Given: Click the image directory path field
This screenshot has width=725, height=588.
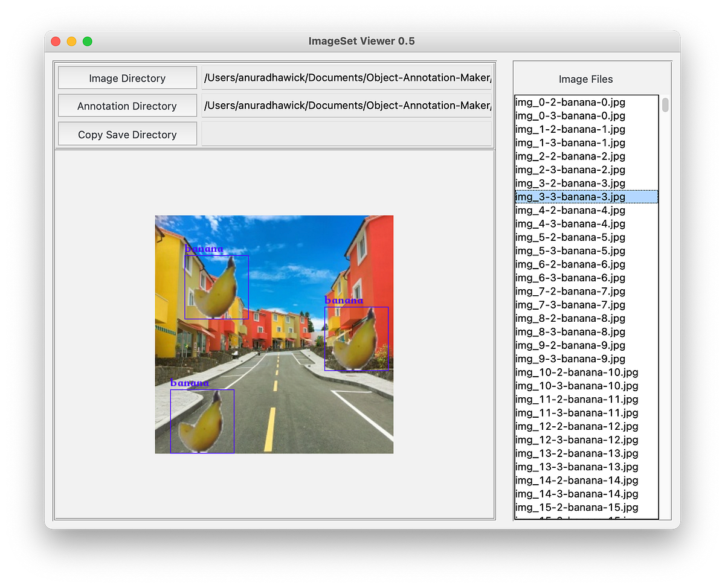Looking at the screenshot, I should (x=347, y=77).
